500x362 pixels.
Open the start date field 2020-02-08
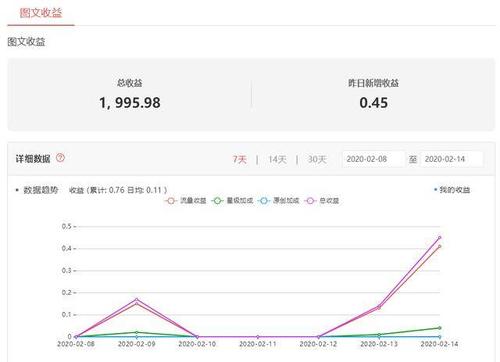(x=373, y=159)
